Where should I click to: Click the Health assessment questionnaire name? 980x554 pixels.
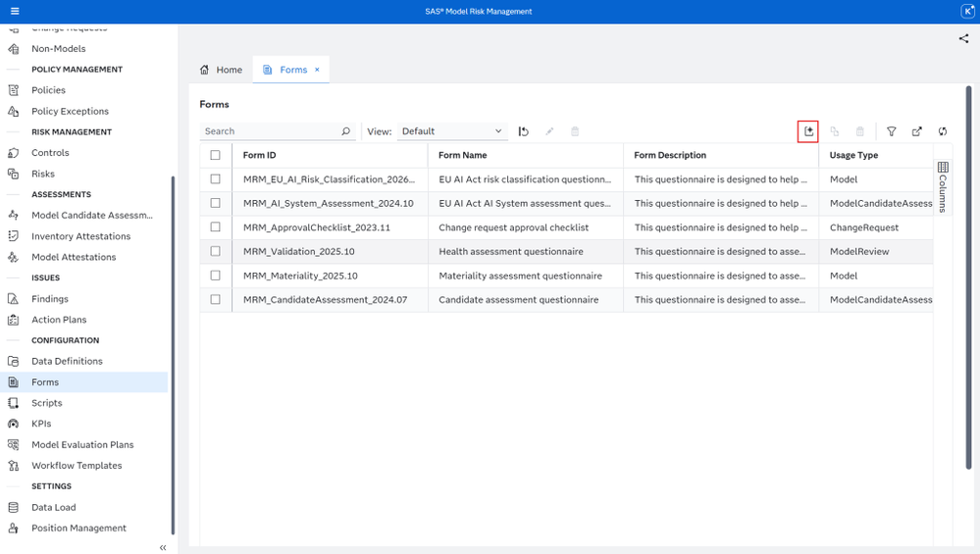pyautogui.click(x=511, y=252)
